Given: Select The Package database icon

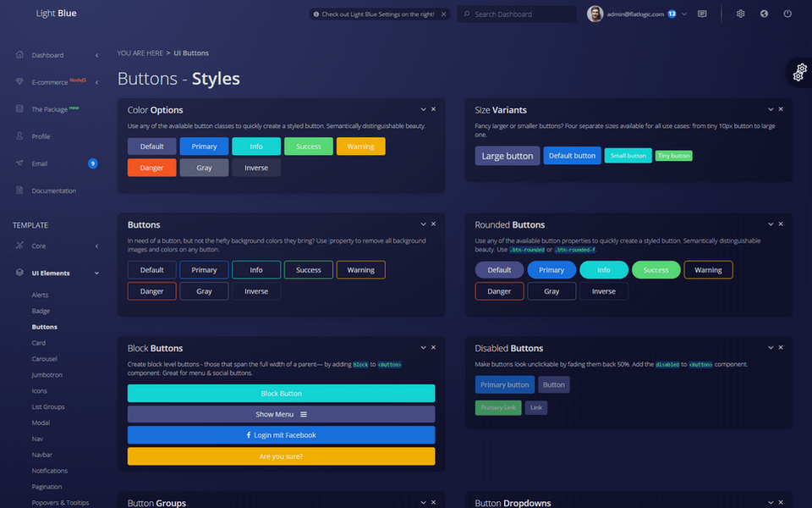Looking at the screenshot, I should pyautogui.click(x=19, y=109).
